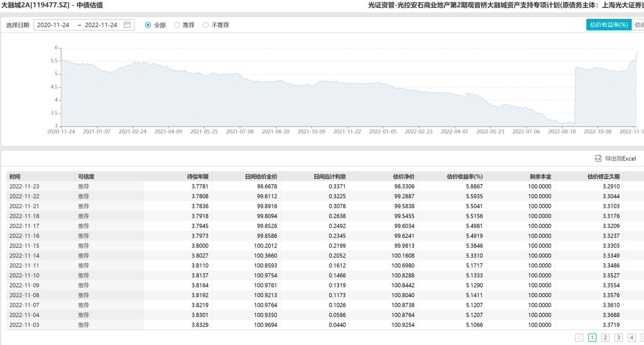Jump to page 3 of the table

click(618, 338)
